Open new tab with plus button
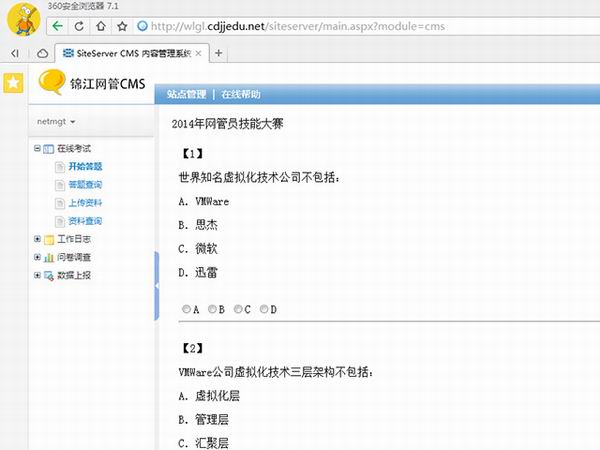The image size is (600, 450). point(219,53)
